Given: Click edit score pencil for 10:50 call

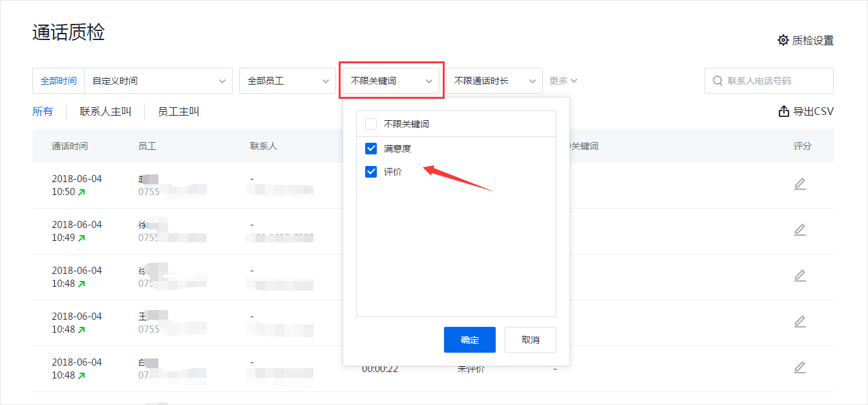Looking at the screenshot, I should coord(799,184).
